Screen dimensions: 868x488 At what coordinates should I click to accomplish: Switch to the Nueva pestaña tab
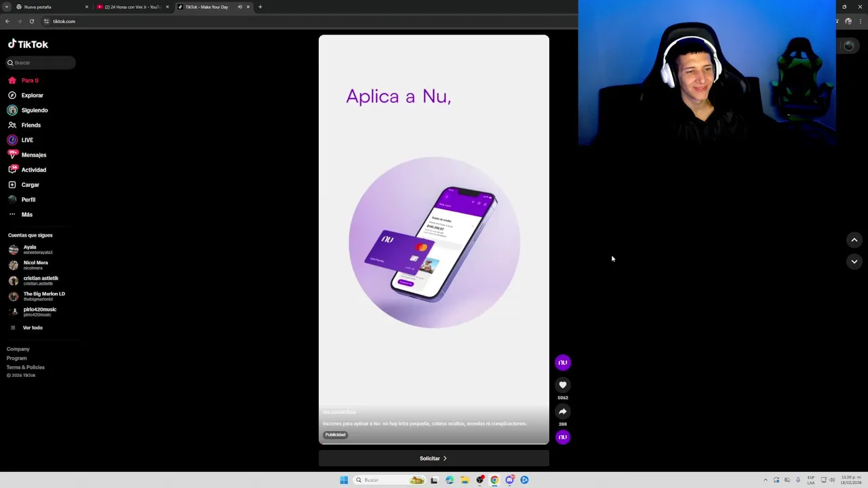[52, 7]
